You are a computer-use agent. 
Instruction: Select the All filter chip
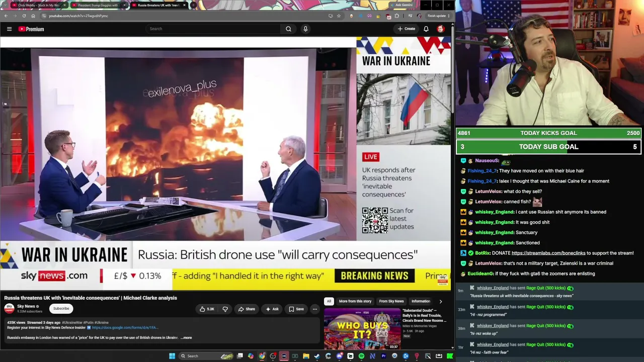tap(329, 301)
